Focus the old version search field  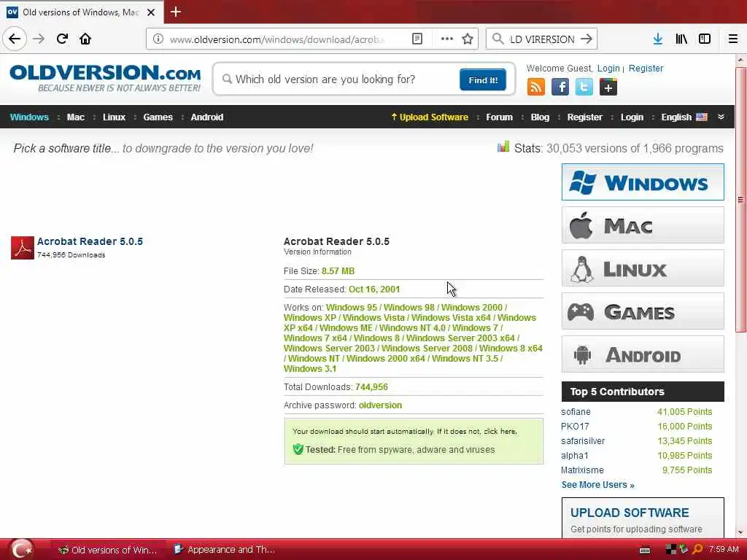click(338, 79)
